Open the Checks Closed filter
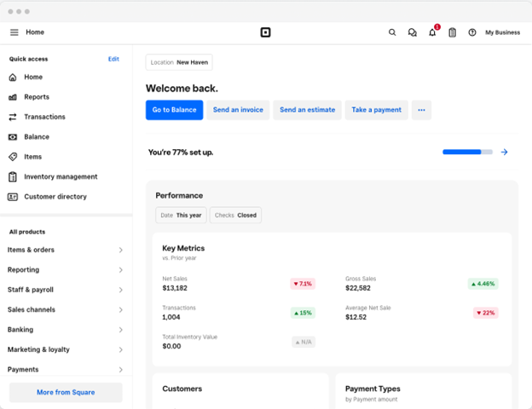Image resolution: width=532 pixels, height=409 pixels. 235,216
